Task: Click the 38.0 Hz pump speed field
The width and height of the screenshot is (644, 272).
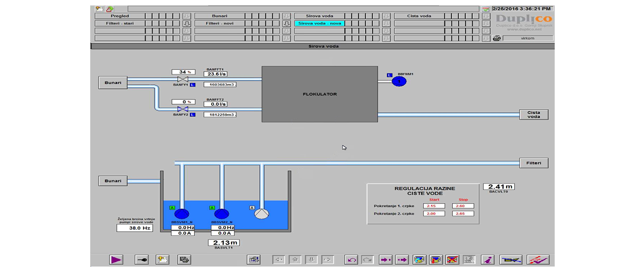Action: (x=135, y=228)
